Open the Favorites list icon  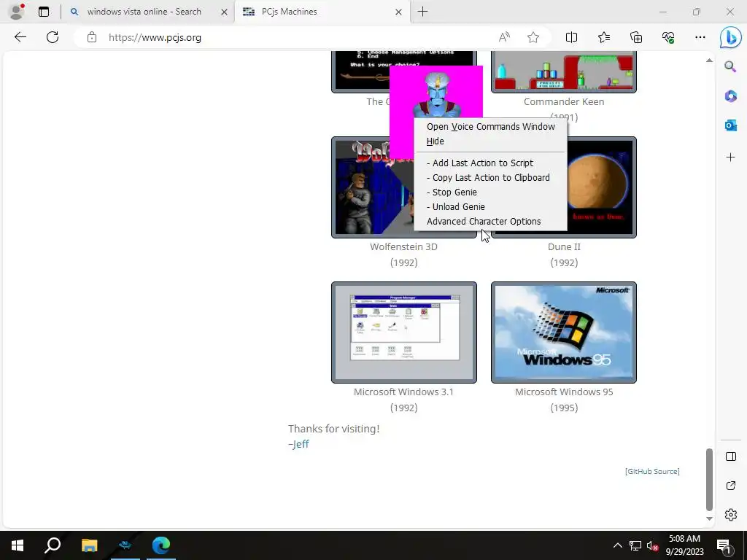point(603,37)
